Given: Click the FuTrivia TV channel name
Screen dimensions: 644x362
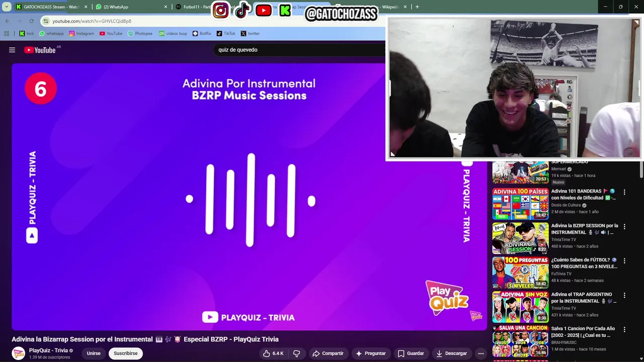Looking at the screenshot, I should point(561,274).
